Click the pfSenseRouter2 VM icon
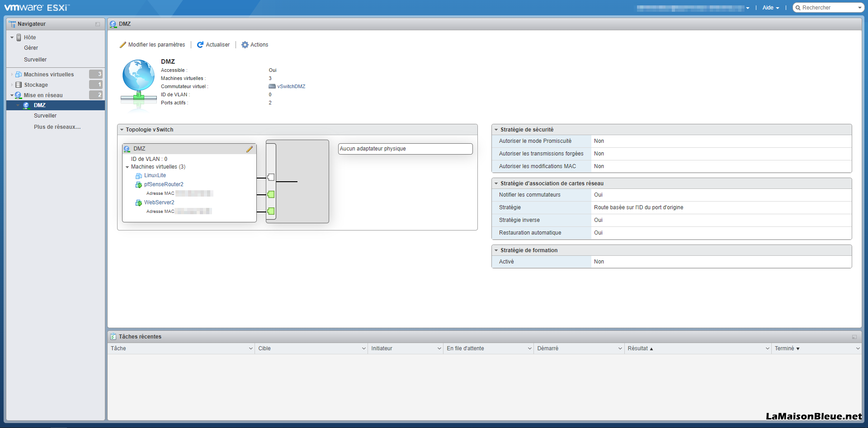Viewport: 868px width, 428px height. click(x=139, y=185)
